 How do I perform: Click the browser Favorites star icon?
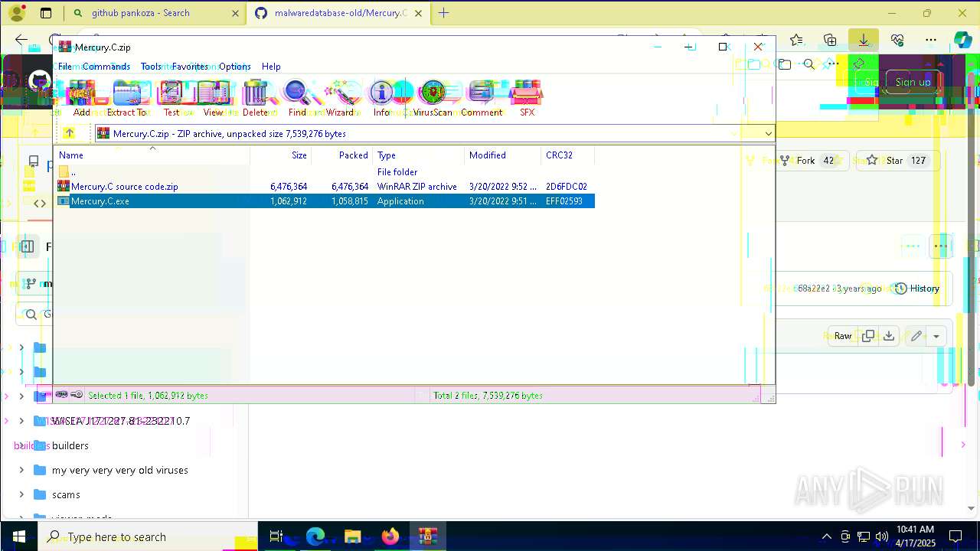796,40
